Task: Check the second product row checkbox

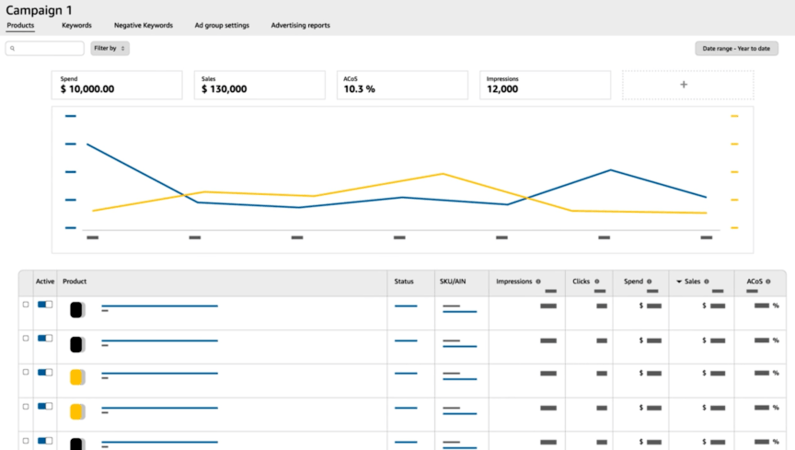Action: (x=26, y=338)
